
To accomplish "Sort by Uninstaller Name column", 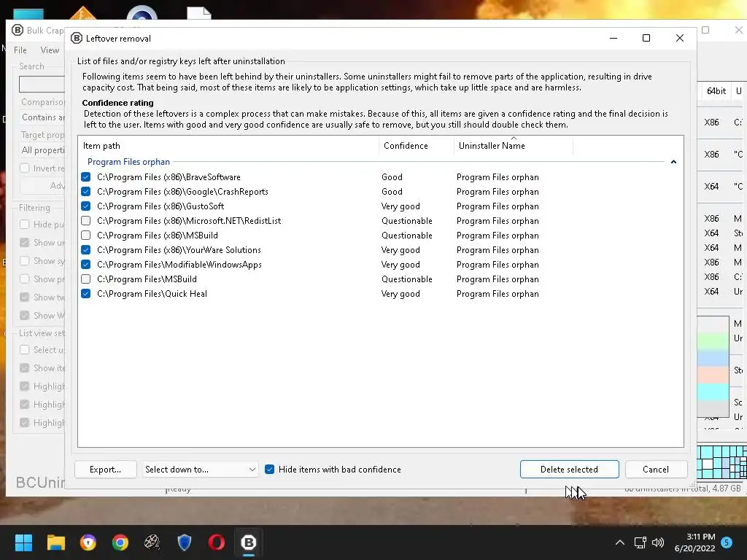I will click(x=514, y=146).
